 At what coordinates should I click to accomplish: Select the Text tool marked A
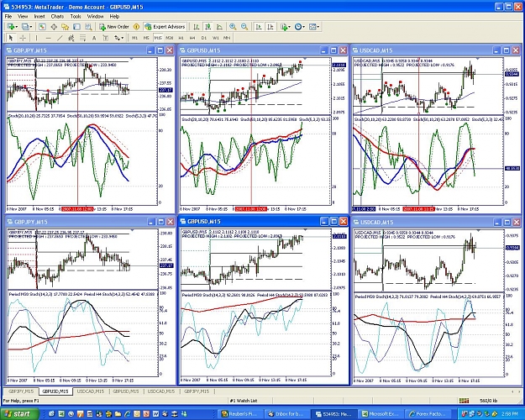[x=94, y=38]
